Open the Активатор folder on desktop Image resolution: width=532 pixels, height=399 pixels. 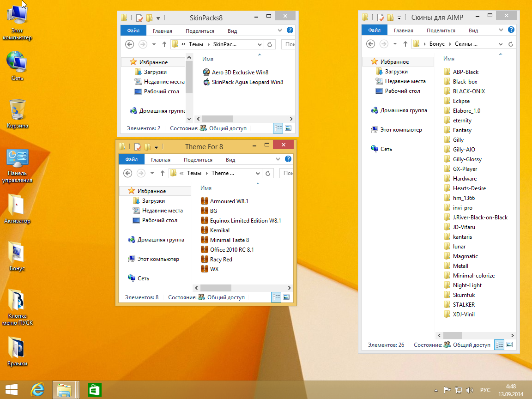coord(17,209)
